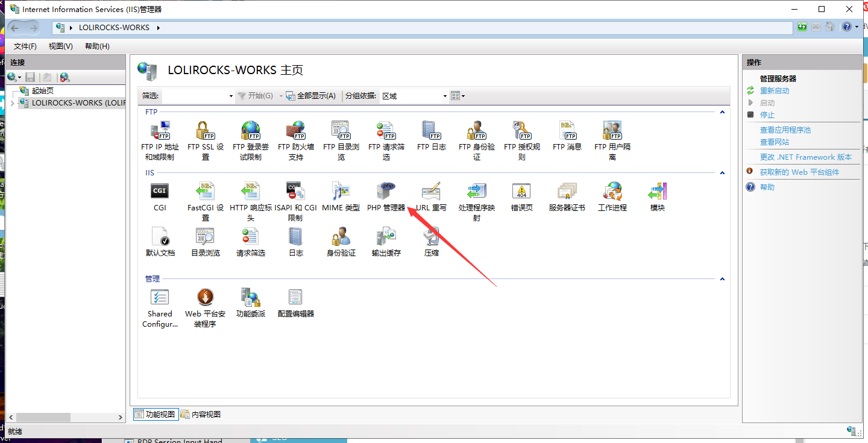Click the 筛选 filter text field

[194, 96]
